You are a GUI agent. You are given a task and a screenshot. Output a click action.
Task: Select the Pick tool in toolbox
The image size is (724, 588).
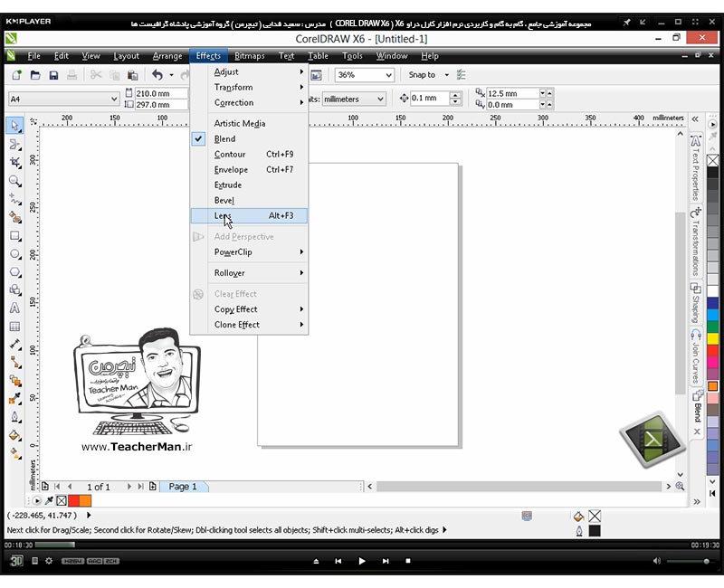[14, 126]
